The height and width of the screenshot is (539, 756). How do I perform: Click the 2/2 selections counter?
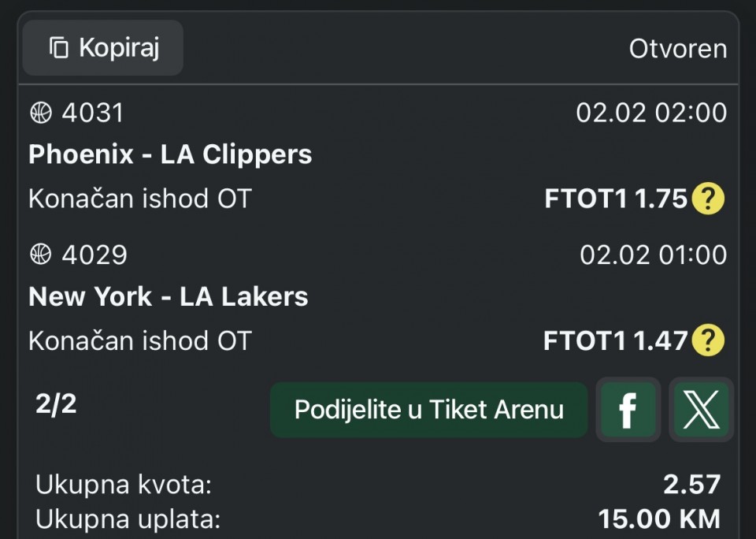[x=56, y=404]
